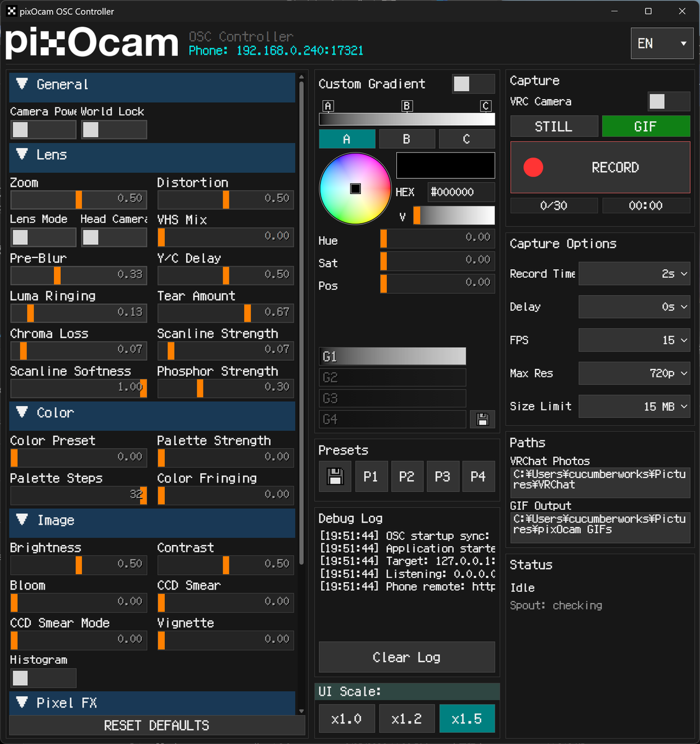The width and height of the screenshot is (700, 744).
Task: Click the GIF Output path field
Action: [x=600, y=528]
